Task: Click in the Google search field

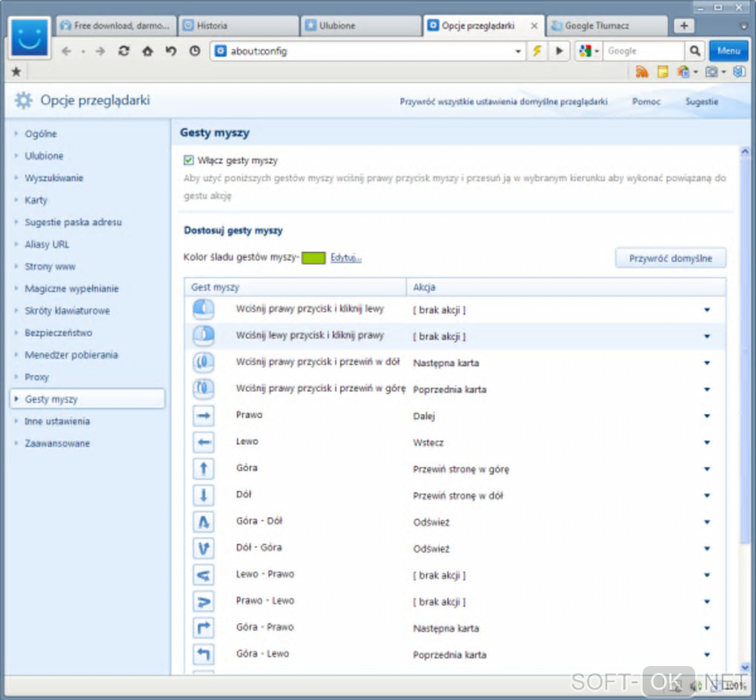Action: [643, 51]
